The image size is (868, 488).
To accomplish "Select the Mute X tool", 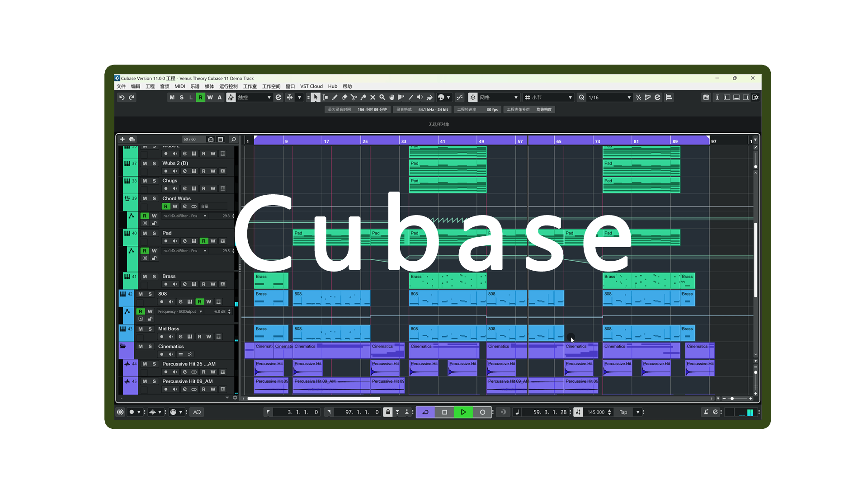I will click(x=373, y=97).
